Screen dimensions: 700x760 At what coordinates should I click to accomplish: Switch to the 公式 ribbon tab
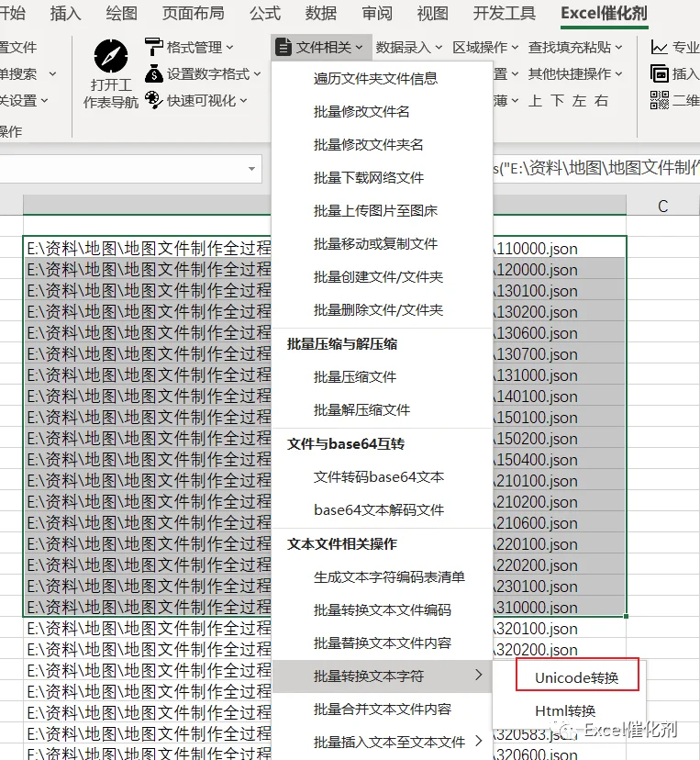[x=265, y=14]
